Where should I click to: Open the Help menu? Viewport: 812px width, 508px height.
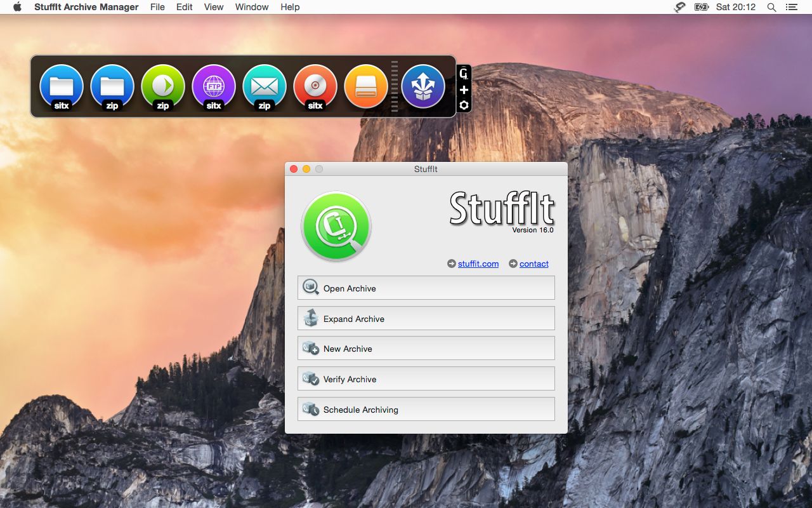tap(290, 7)
